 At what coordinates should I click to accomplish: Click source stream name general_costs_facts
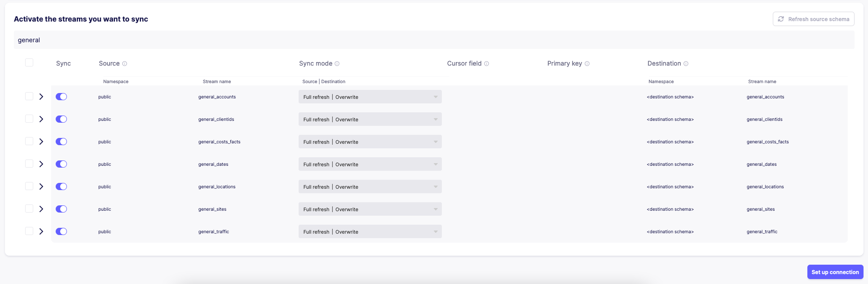(219, 142)
